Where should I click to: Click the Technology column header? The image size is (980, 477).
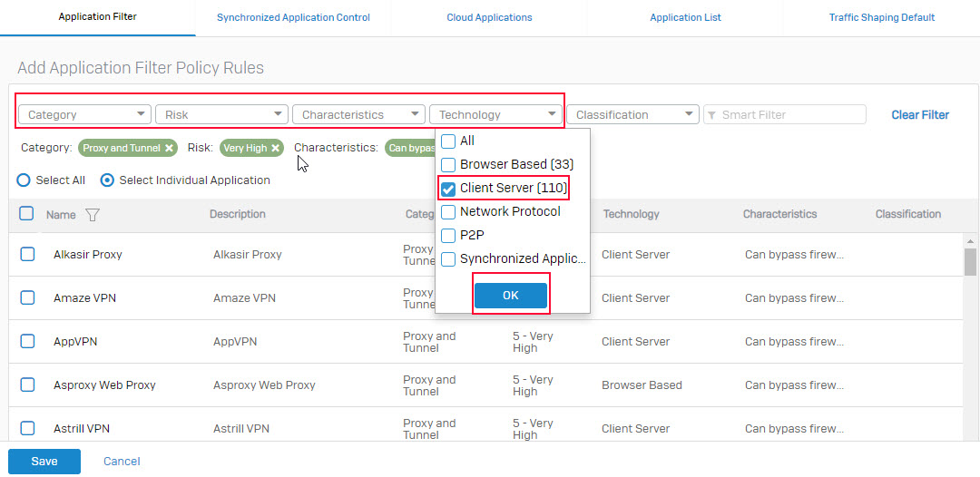coord(632,214)
